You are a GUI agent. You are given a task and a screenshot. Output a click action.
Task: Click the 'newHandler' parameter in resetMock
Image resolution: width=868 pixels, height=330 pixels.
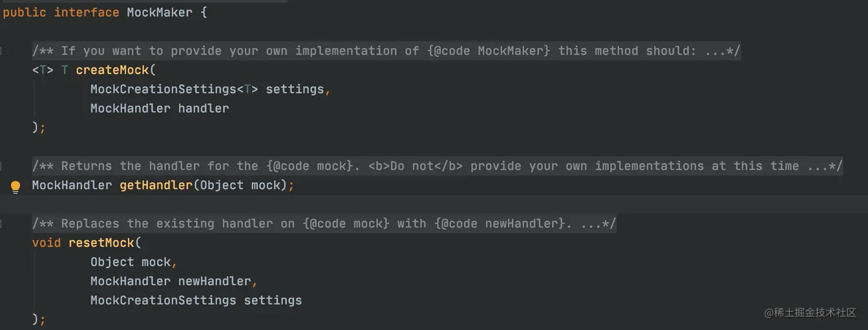coord(215,281)
